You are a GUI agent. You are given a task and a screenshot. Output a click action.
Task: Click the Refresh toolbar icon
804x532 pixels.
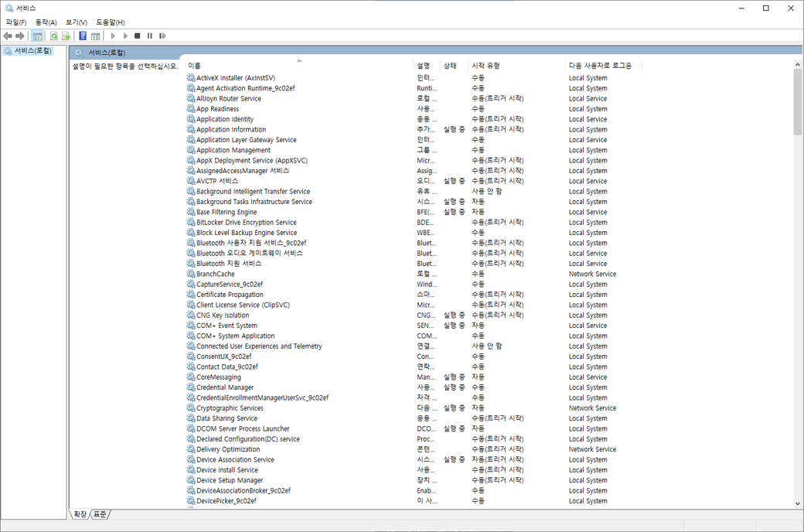(54, 36)
